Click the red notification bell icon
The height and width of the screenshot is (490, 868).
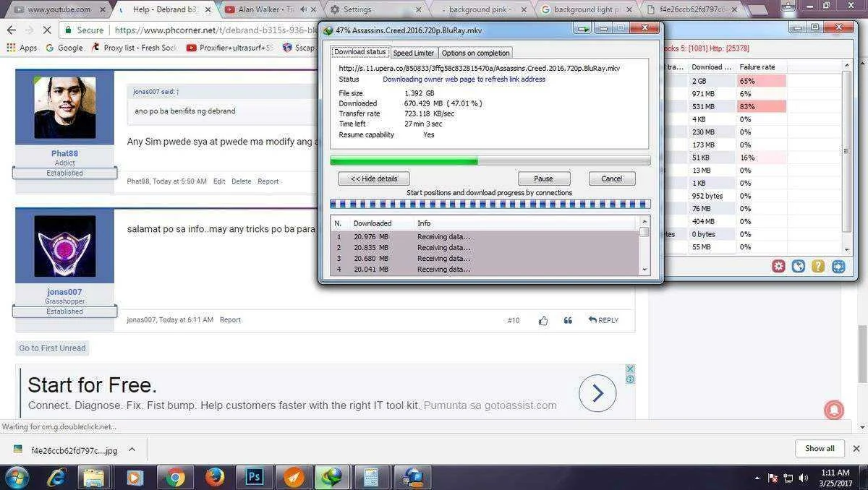pyautogui.click(x=834, y=410)
